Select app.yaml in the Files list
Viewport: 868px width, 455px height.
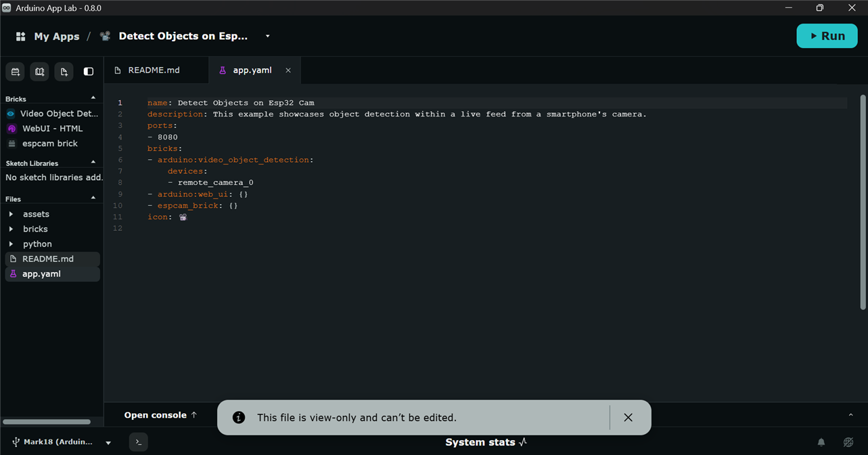52,274
